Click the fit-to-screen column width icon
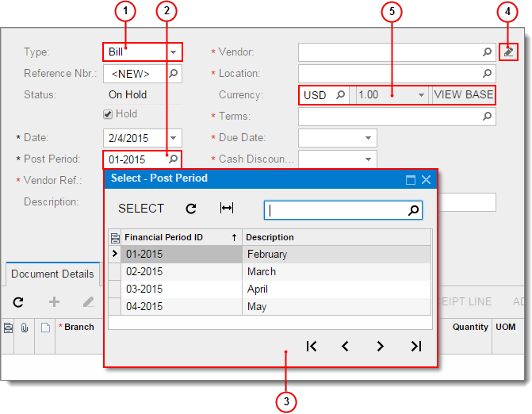532x414 pixels. pyautogui.click(x=227, y=208)
